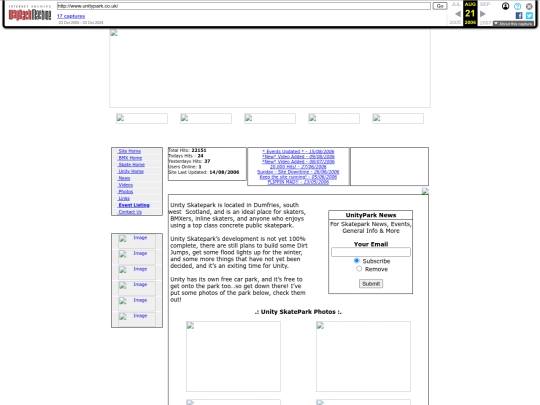This screenshot has height=405, width=540.
Task: Open the sixth sidebar Image thumbnail
Action: point(137,320)
